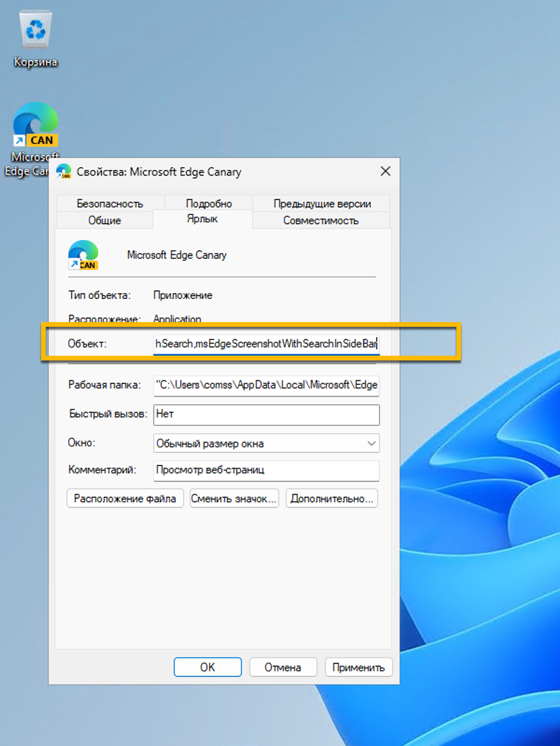
Task: Select the Microsoft Edge Canary desktop shortcut
Action: pos(33,139)
